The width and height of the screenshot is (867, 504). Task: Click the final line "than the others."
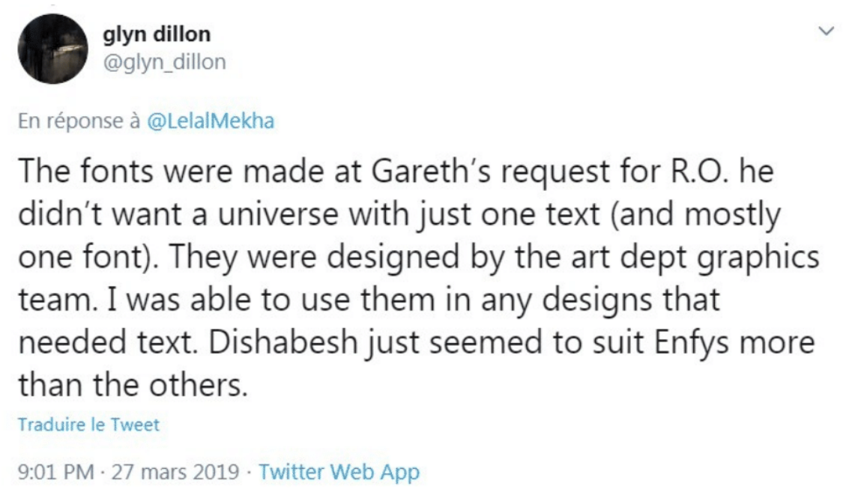(x=133, y=385)
